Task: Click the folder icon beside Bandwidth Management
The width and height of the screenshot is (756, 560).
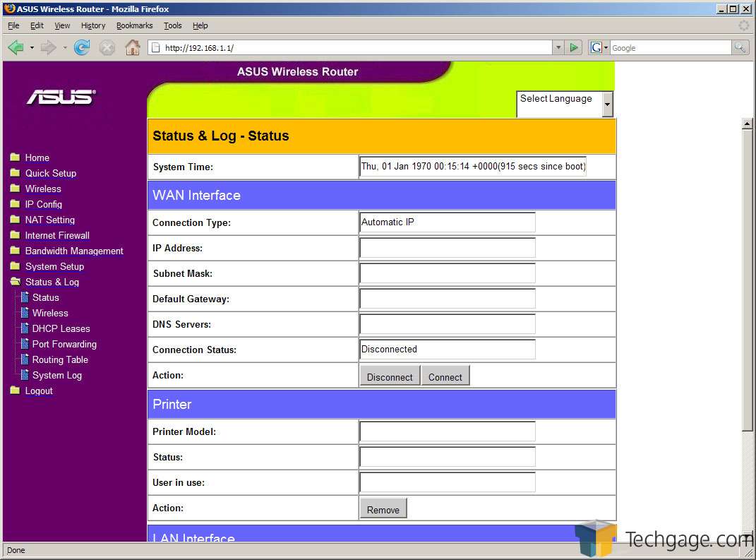Action: pos(15,250)
